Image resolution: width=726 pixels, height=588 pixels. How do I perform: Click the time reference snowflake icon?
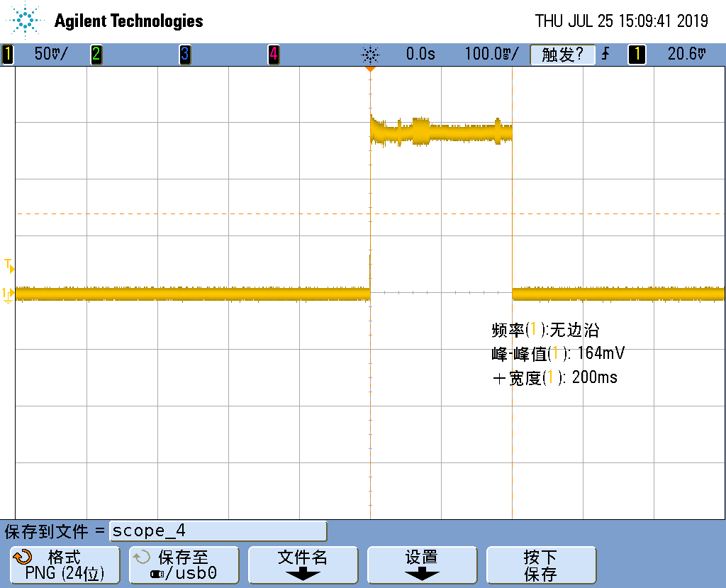(x=371, y=54)
